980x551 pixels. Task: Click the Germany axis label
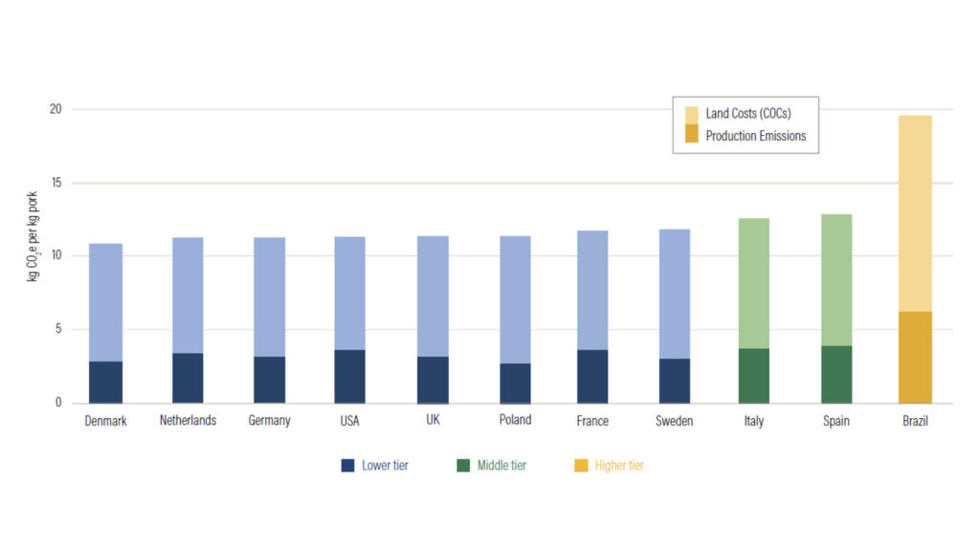point(269,421)
